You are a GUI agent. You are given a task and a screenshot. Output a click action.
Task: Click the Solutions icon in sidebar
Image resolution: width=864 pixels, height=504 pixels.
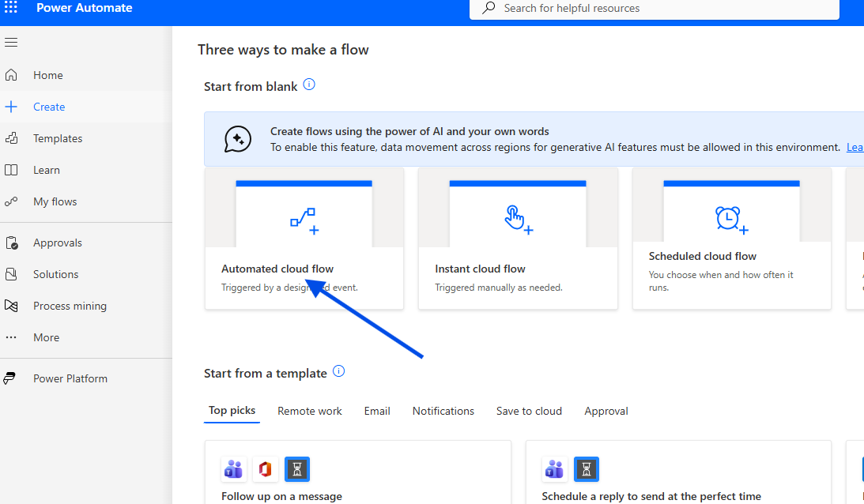click(x=11, y=274)
